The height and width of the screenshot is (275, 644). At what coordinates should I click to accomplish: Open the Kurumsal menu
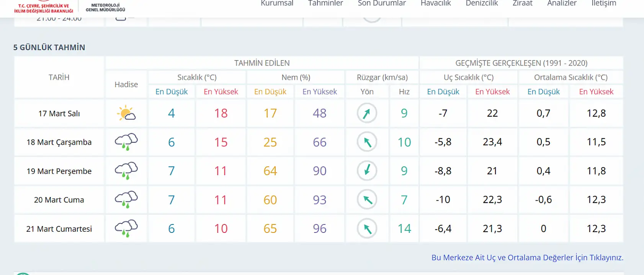coord(277,3)
